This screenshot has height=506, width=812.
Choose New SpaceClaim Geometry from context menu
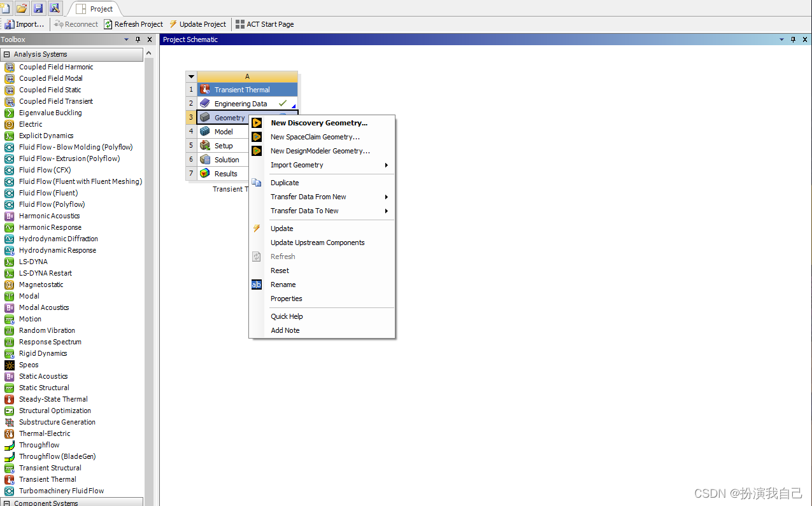tap(315, 137)
